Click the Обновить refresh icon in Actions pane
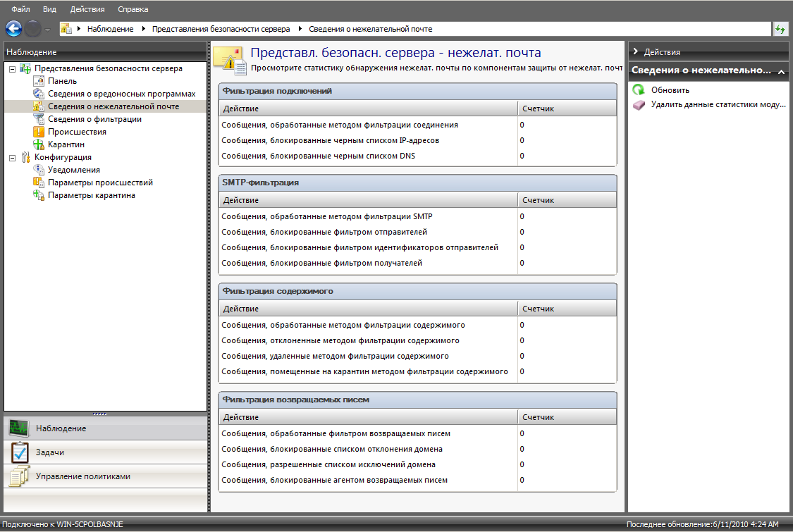793x532 pixels. 639,90
